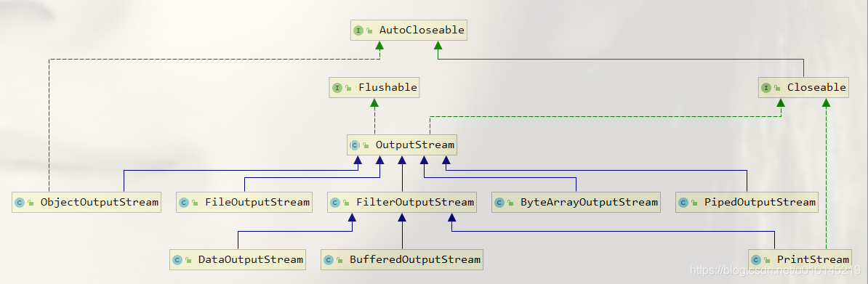Click the public-access lock icon on PipedOutputStream
Screen dimensions: 868x284
tap(695, 203)
